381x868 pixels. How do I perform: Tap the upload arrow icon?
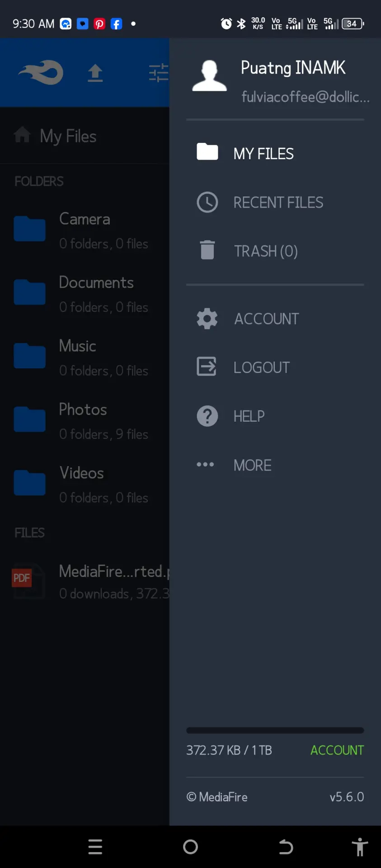point(95,73)
